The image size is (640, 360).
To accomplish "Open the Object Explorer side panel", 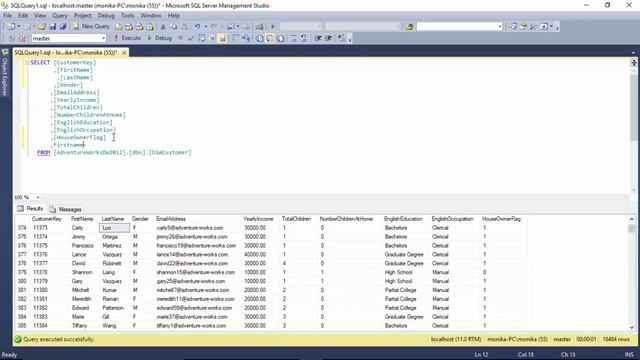I will coord(5,73).
